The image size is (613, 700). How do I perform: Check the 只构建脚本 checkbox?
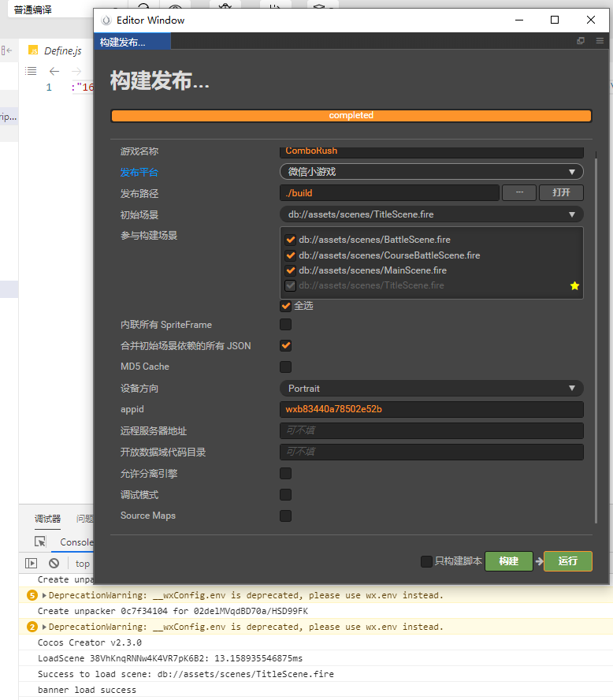point(426,561)
